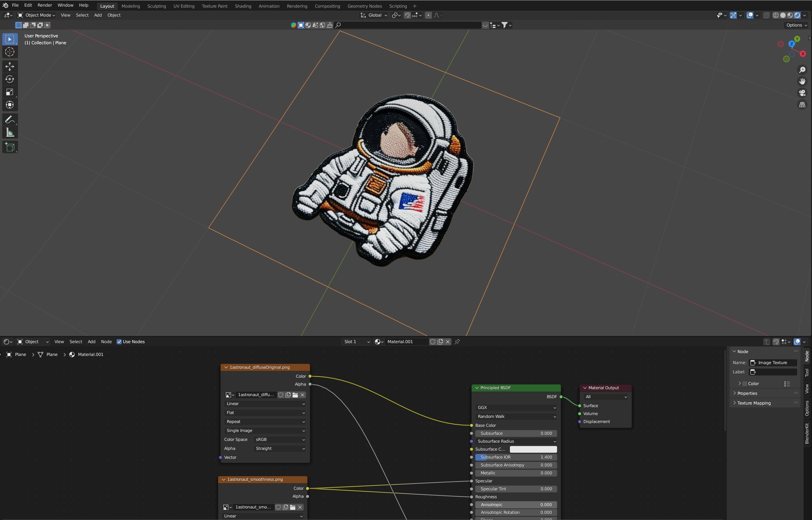Toggle viewport overlays button
This screenshot has width=812, height=520.
(750, 15)
